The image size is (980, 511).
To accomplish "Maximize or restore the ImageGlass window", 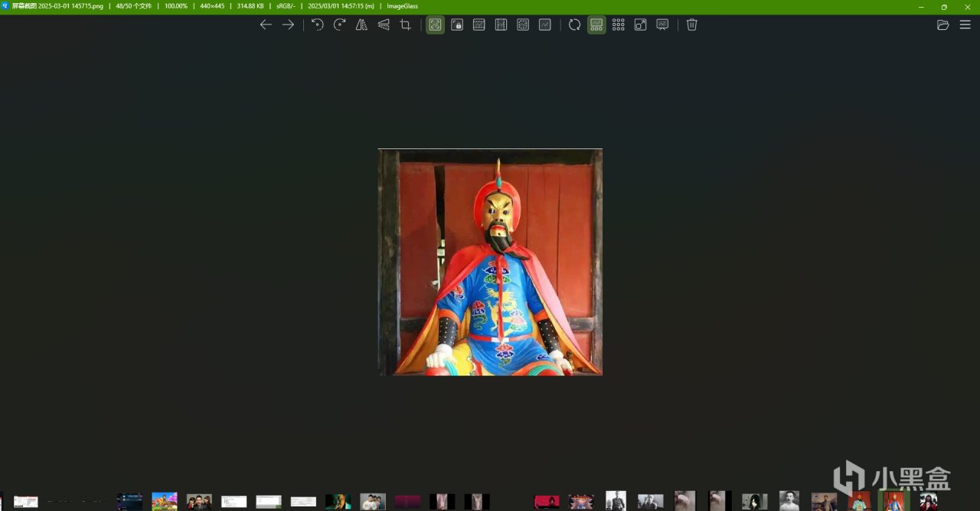I will click(944, 7).
